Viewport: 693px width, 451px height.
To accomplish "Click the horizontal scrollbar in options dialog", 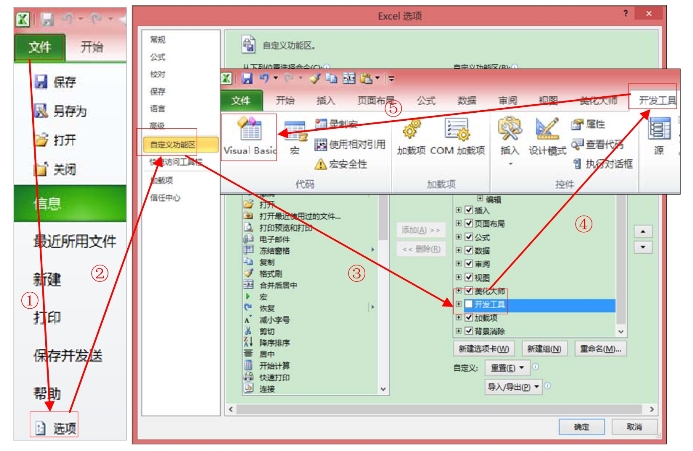I will point(439,409).
